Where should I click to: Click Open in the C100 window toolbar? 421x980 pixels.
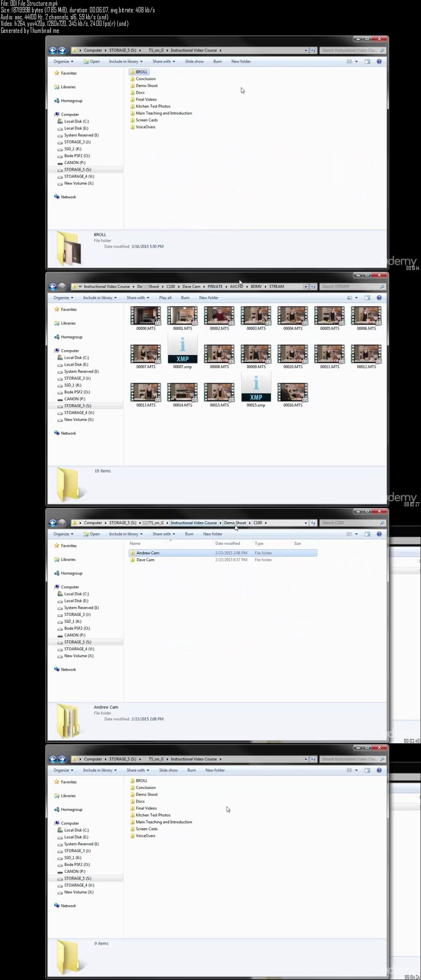point(92,534)
